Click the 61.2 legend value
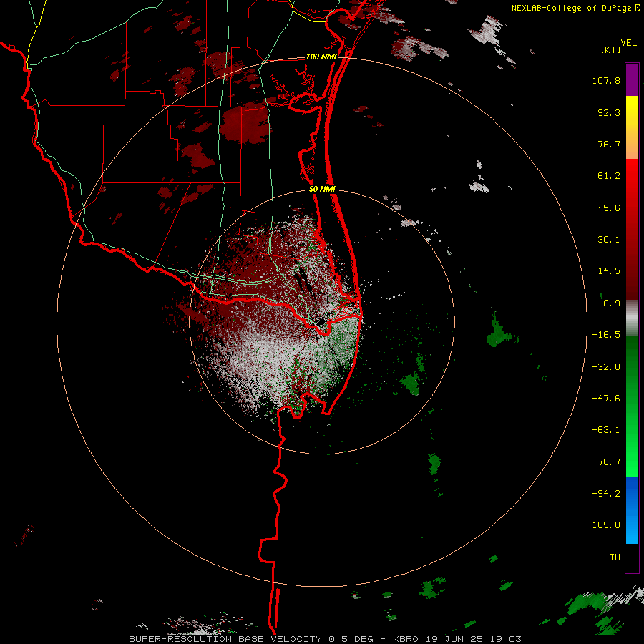This screenshot has height=644, width=644. [x=609, y=176]
